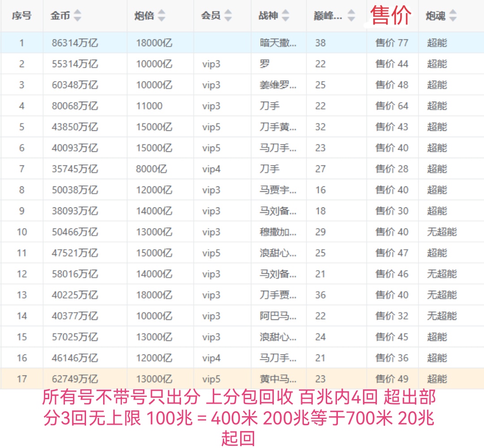Click the 穆撒加 战神 cell
The width and height of the screenshot is (484, 448).
tap(278, 232)
